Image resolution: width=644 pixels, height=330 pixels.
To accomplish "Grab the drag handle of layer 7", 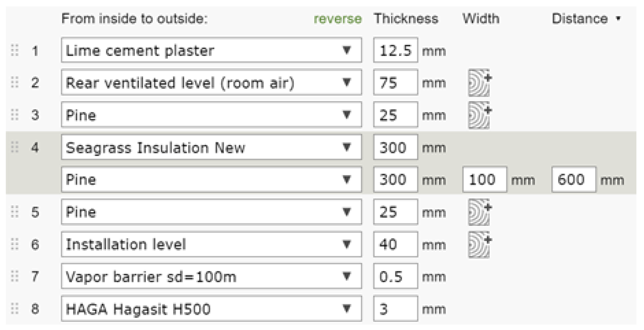I will pyautogui.click(x=15, y=276).
